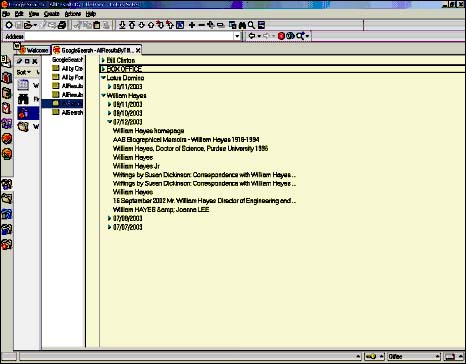Click the key icon in status bar

[371, 357]
